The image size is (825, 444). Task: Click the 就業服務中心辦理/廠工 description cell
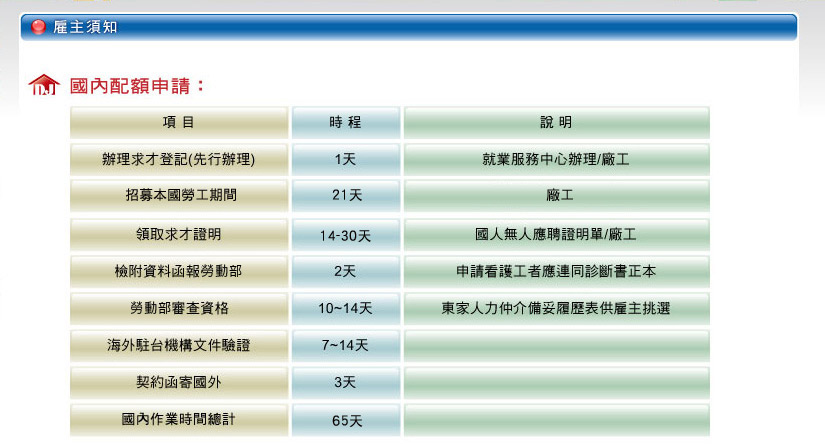[556, 159]
